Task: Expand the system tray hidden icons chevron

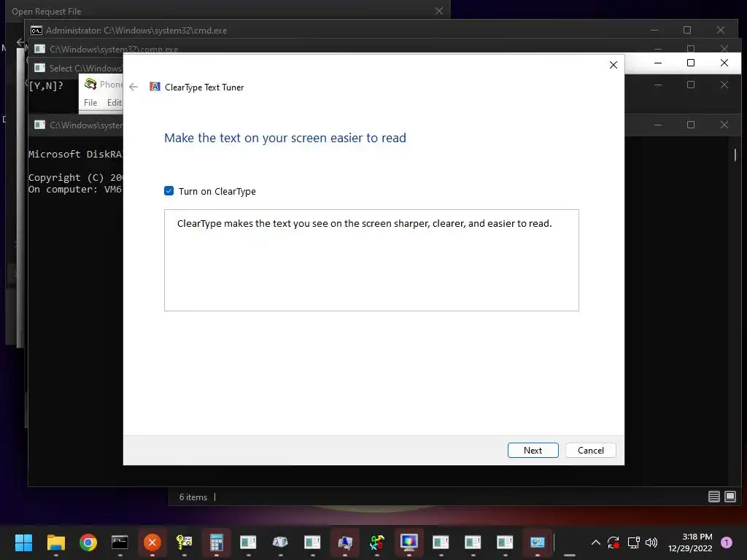Action: tap(595, 542)
